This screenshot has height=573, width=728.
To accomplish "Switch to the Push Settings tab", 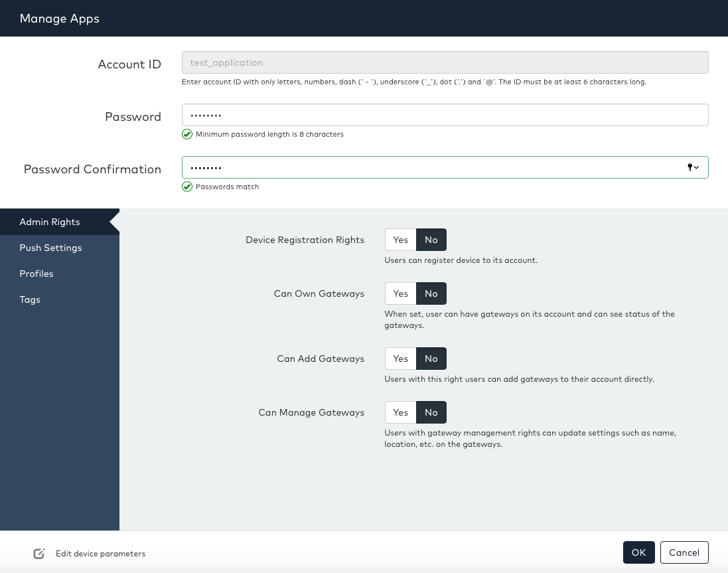I will coord(60,248).
